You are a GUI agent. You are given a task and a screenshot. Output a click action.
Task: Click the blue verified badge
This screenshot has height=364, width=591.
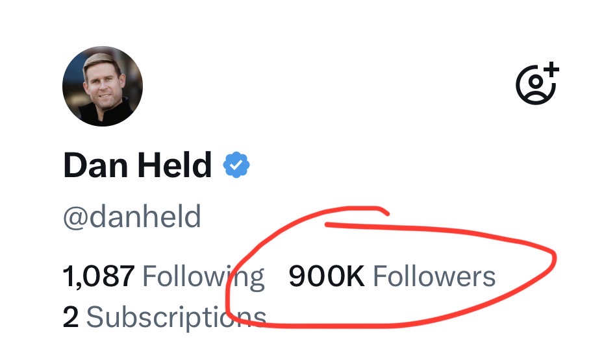(x=236, y=165)
